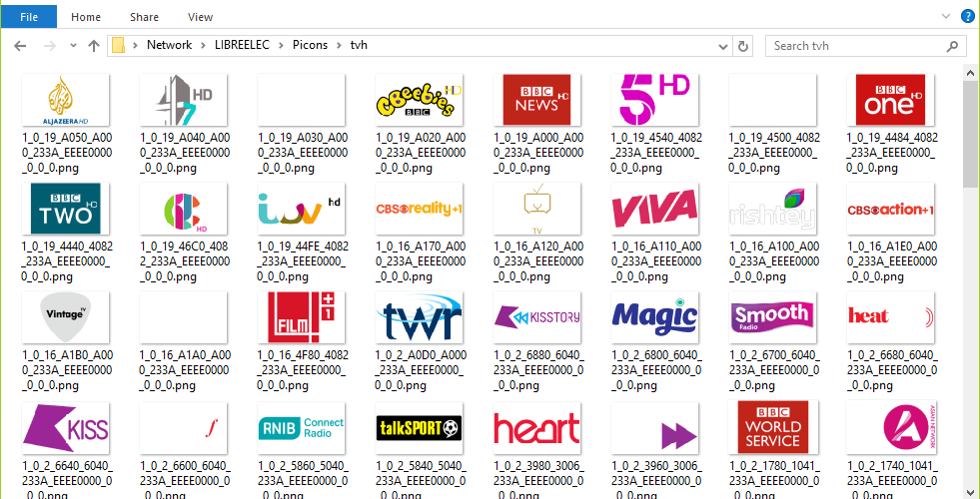This screenshot has height=499, width=980.
Task: Select the gold TV set picon
Action: coord(536,209)
